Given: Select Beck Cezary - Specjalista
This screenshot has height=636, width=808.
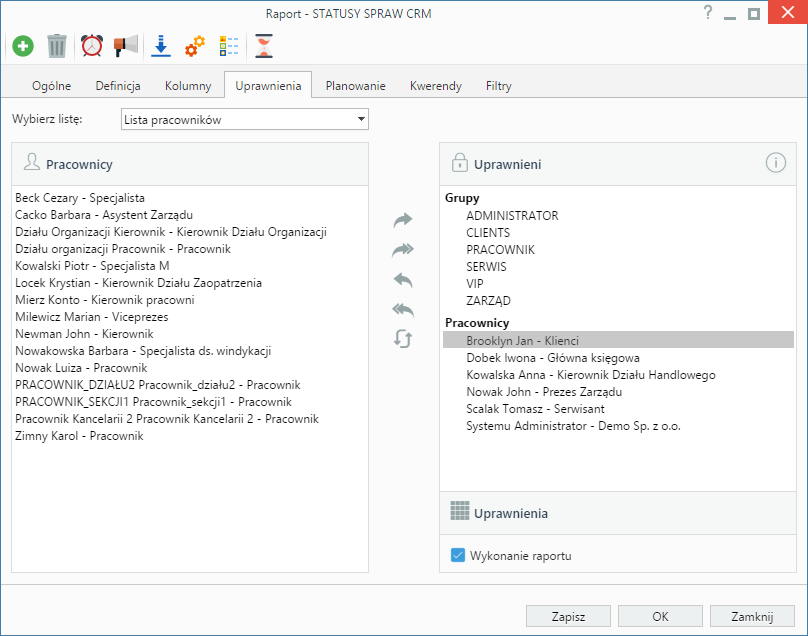Looking at the screenshot, I should pyautogui.click(x=80, y=198).
